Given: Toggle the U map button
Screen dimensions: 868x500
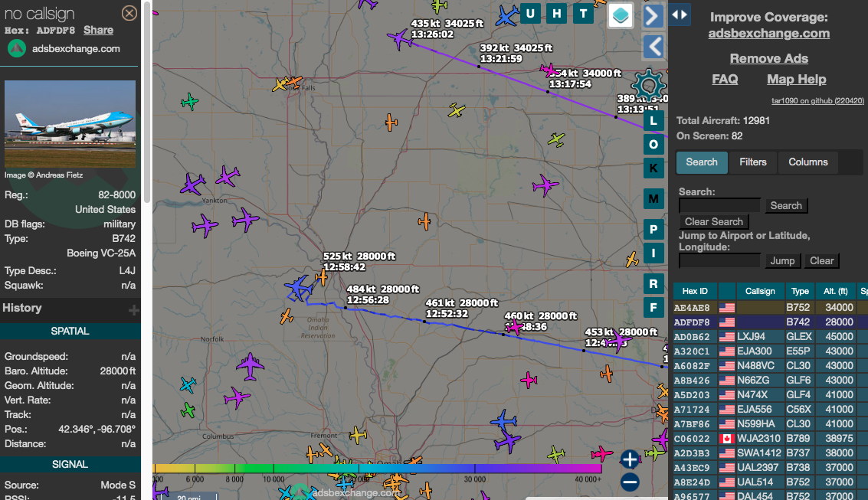Looking at the screenshot, I should coord(530,13).
